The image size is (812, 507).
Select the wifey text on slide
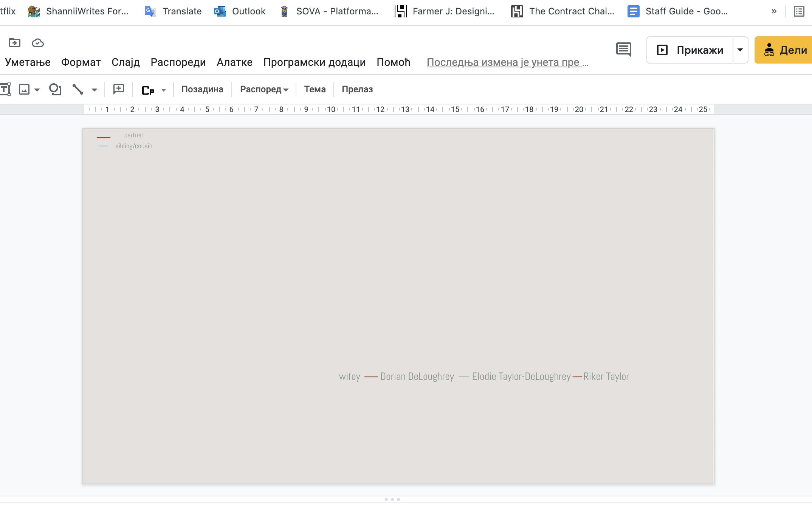(x=350, y=376)
